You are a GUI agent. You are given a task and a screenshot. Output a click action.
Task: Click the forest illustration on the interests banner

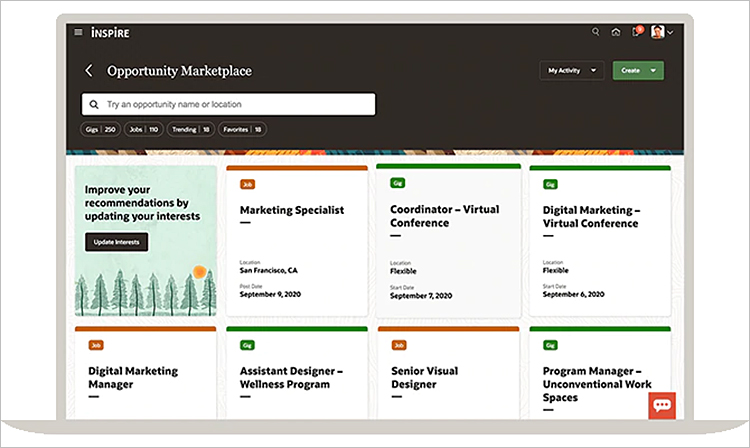[x=145, y=292]
